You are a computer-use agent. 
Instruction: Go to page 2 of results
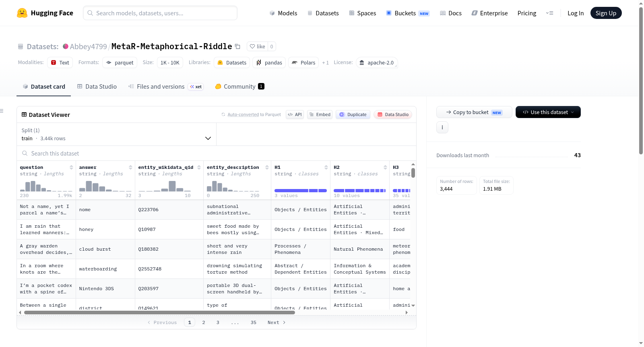pyautogui.click(x=204, y=322)
